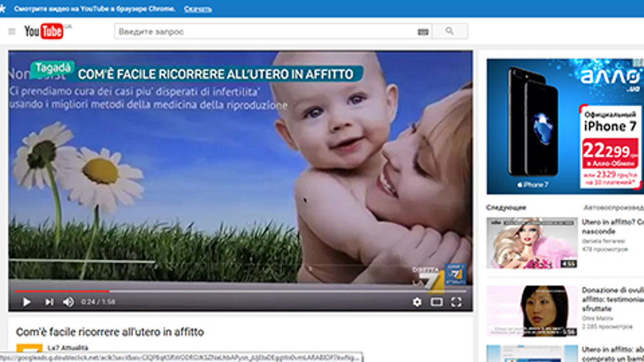Mute the video volume speaker icon
The image size is (644, 362).
point(68,302)
